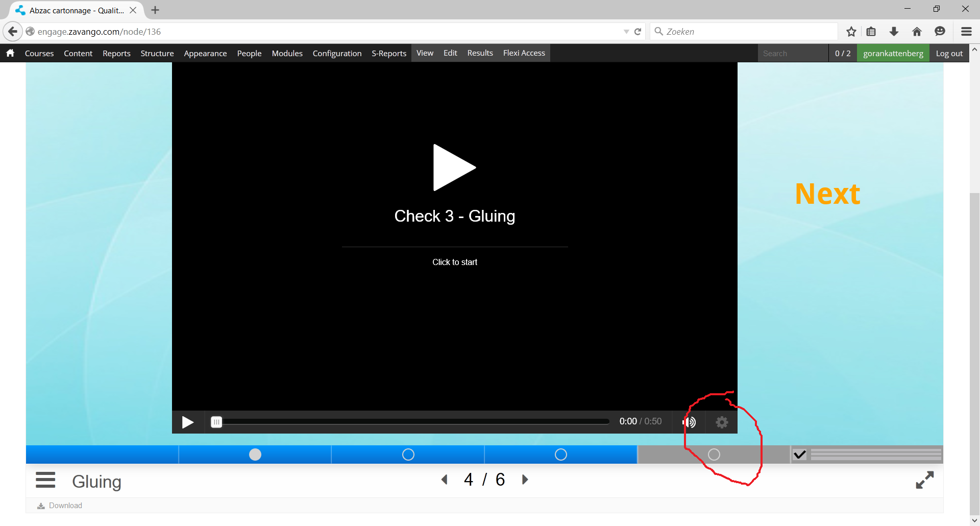980x526 pixels.
Task: Open the Courses menu
Action: coord(39,53)
